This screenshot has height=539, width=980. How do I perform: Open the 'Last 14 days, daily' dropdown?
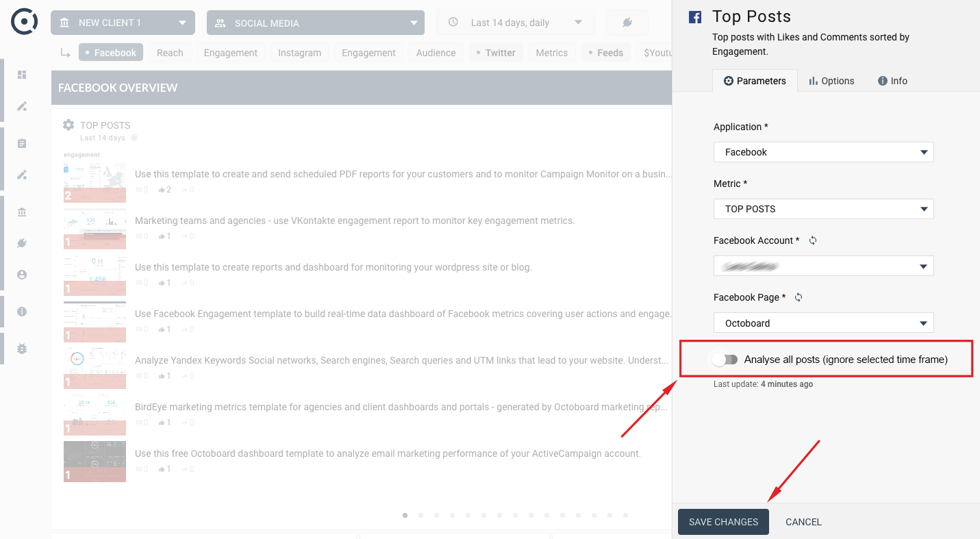point(516,23)
